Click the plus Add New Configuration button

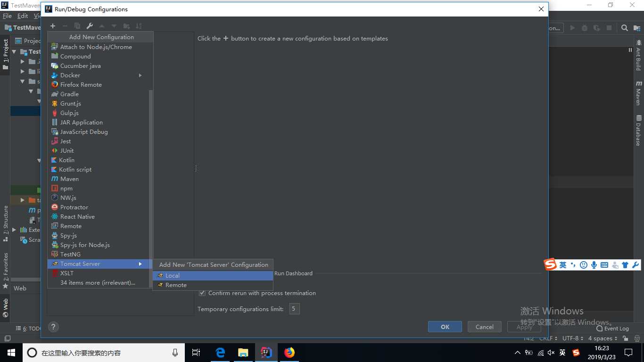pos(53,26)
